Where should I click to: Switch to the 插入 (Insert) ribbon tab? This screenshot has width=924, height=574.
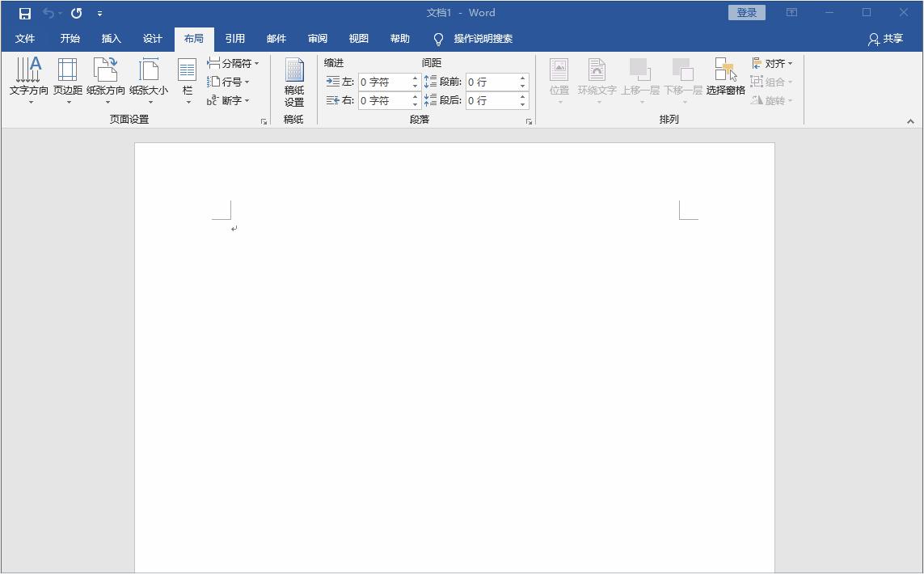coord(111,38)
